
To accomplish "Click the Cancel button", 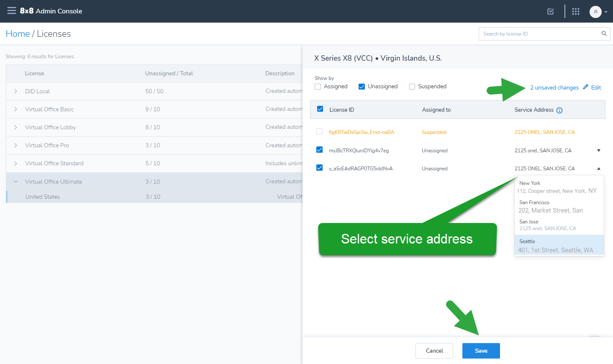I will click(434, 351).
